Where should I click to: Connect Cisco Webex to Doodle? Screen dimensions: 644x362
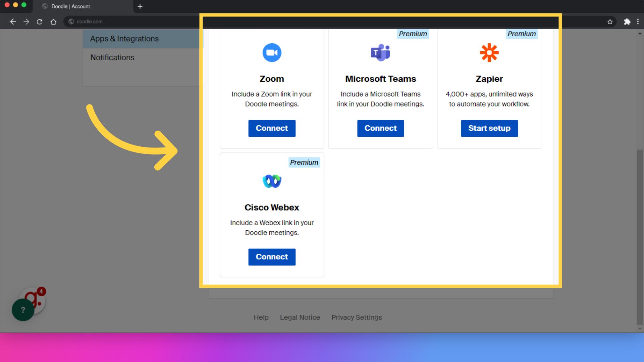[x=272, y=257]
